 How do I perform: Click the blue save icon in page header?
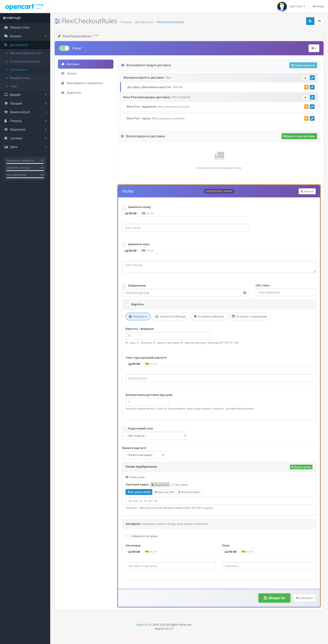click(310, 21)
